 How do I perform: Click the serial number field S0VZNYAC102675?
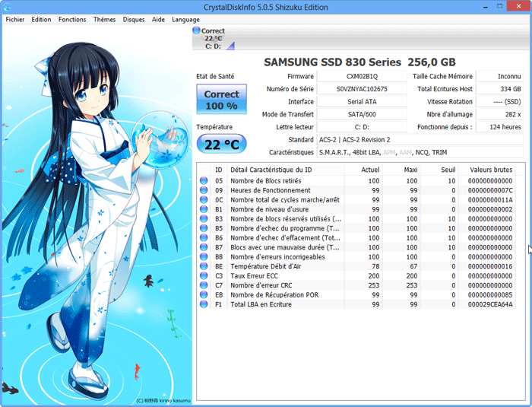pyautogui.click(x=362, y=89)
